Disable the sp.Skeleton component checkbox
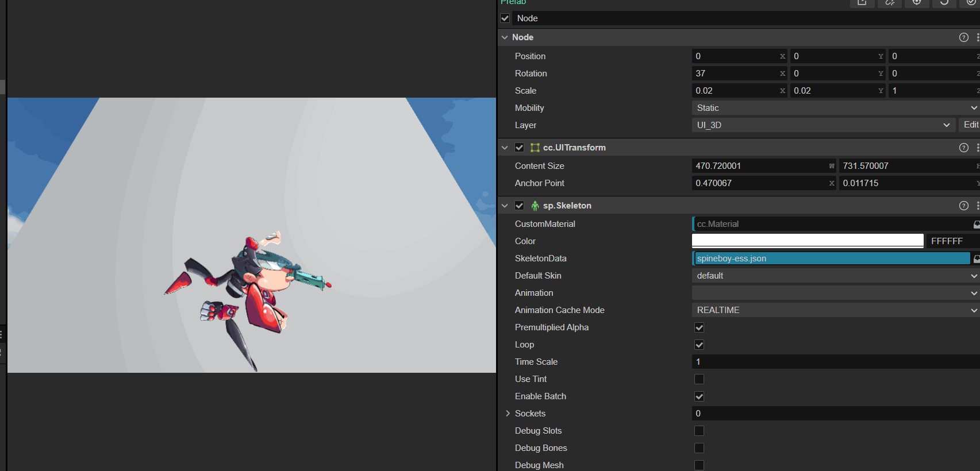Image resolution: width=980 pixels, height=471 pixels. pyautogui.click(x=520, y=206)
